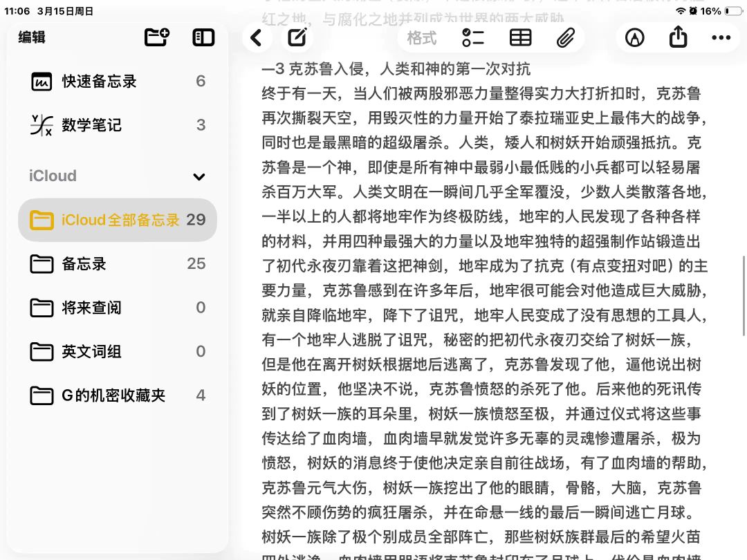Open the 格式 format button
747x560 pixels.
[422, 37]
